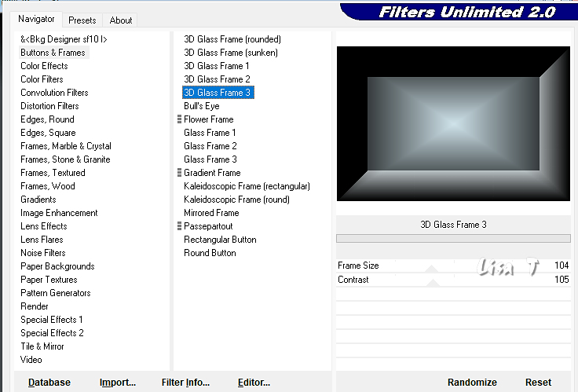Click the 3D Glass Frame 3 preview image
578x392 pixels.
tap(453, 123)
